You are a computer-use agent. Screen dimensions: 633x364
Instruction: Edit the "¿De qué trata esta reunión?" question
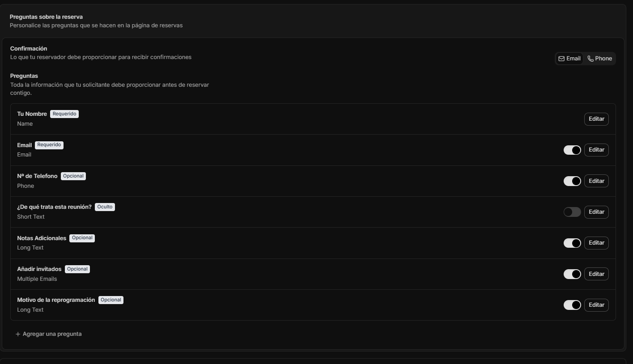click(596, 212)
